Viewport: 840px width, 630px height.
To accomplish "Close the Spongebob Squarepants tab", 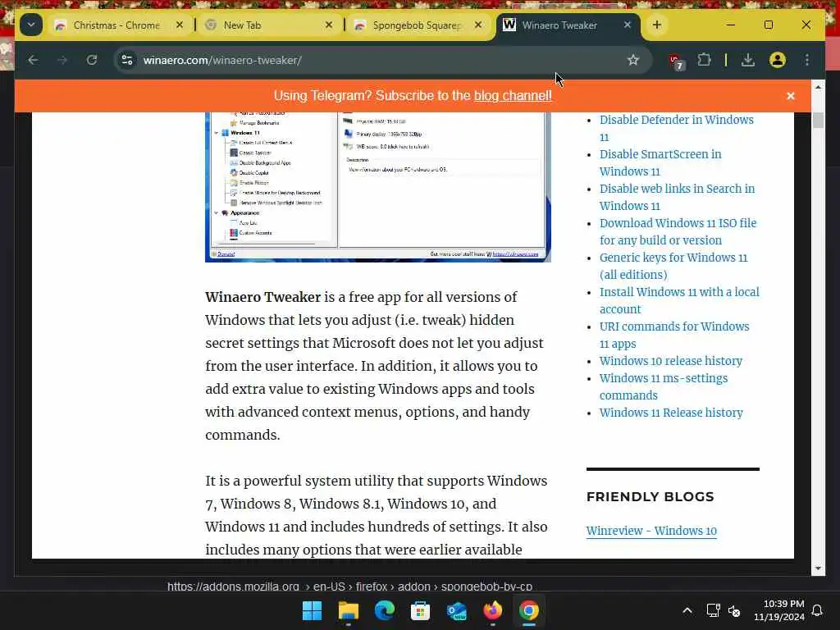I will pos(478,25).
